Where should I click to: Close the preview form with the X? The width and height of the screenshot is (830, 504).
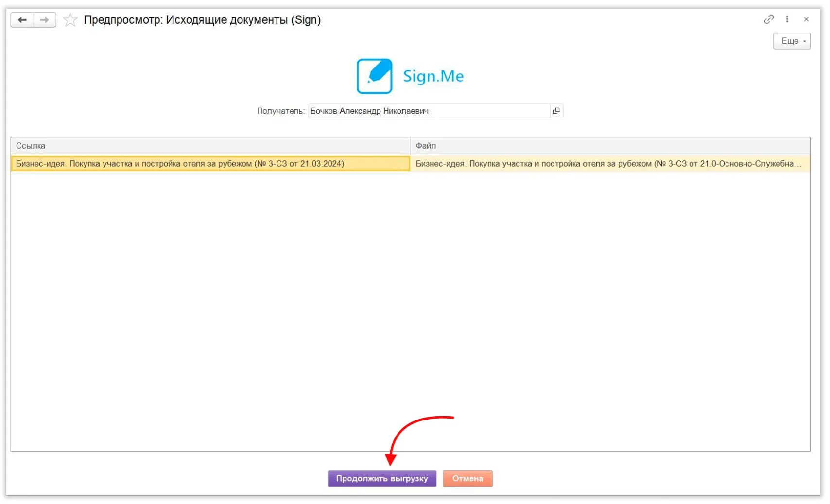point(806,19)
